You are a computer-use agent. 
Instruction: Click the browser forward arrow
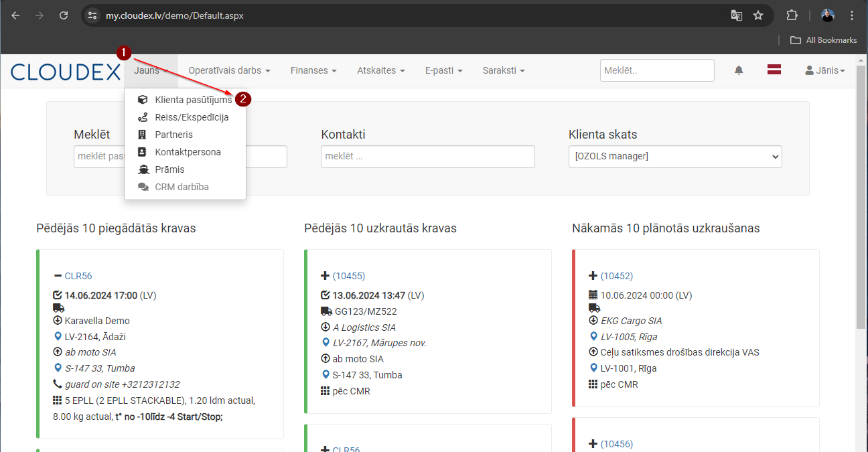tap(40, 15)
